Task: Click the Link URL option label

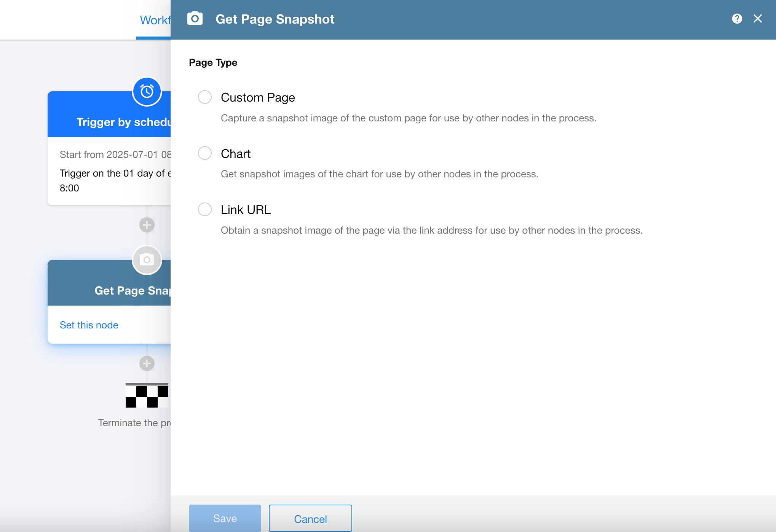Action: click(246, 210)
